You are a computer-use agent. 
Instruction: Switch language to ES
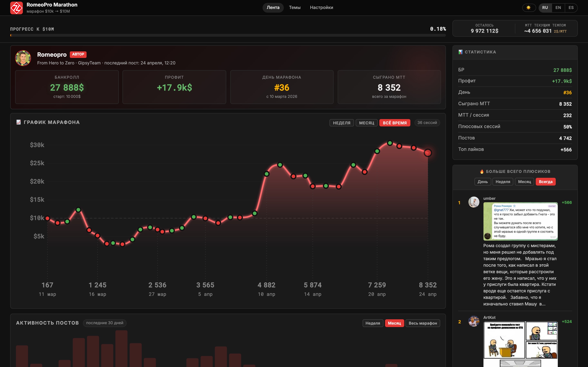pyautogui.click(x=571, y=8)
